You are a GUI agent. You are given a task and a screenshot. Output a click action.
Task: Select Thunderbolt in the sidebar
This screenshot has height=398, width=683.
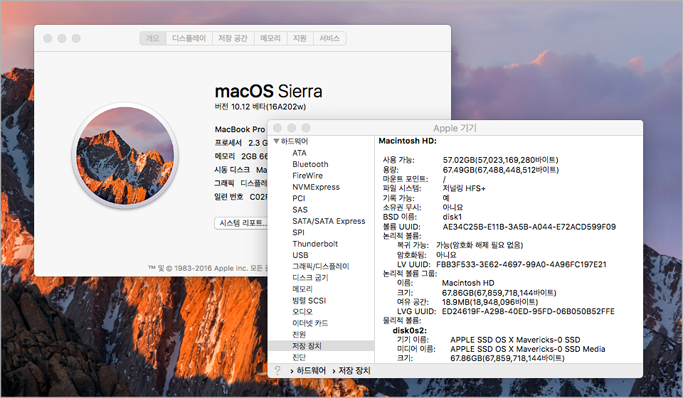click(315, 244)
